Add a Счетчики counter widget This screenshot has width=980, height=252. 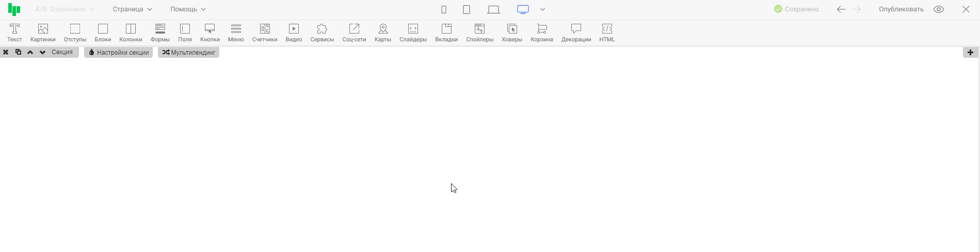pyautogui.click(x=265, y=33)
